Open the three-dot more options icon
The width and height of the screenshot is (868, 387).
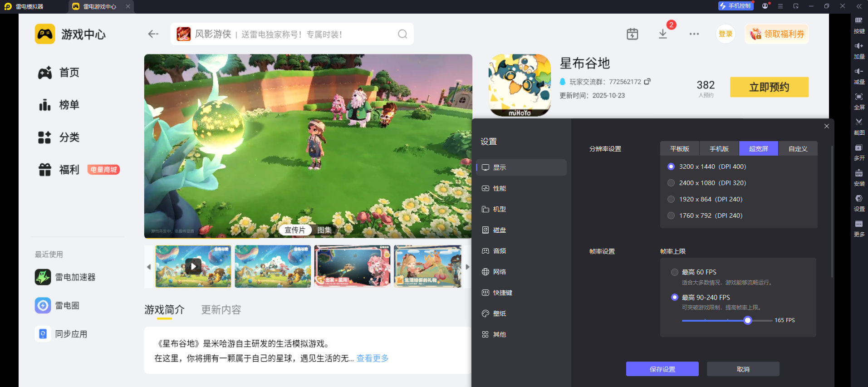(x=694, y=34)
